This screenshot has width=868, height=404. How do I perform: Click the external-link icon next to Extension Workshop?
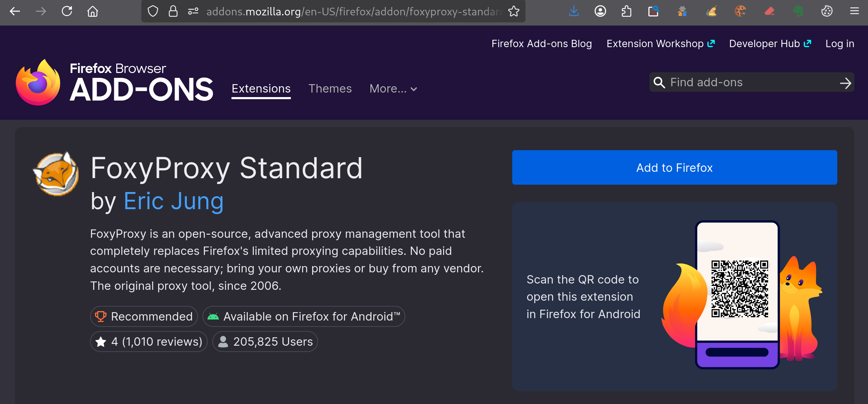(x=711, y=44)
